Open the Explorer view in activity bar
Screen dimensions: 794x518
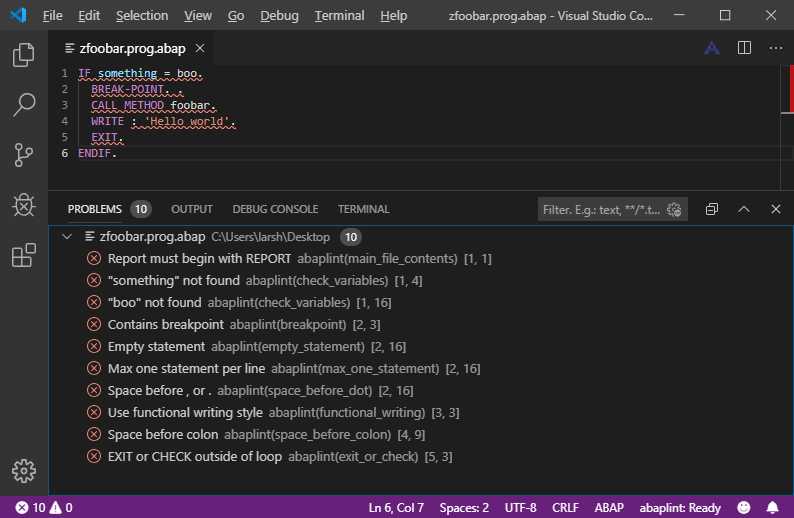(x=23, y=55)
